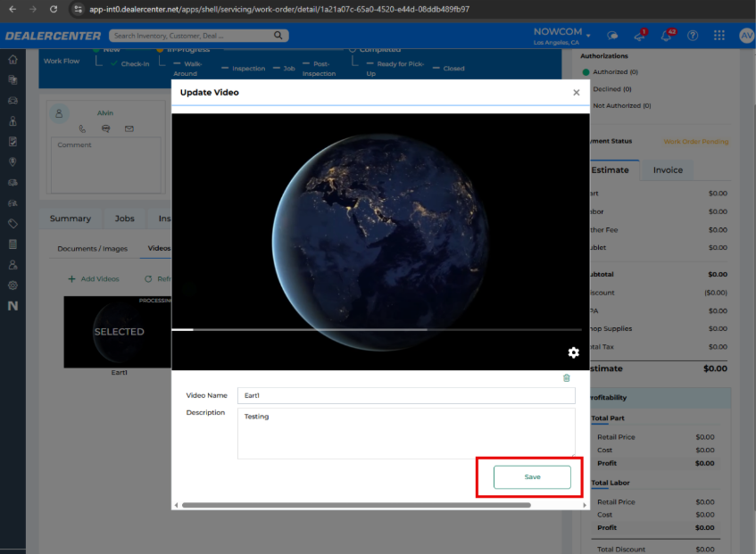Click the Video Name input field
This screenshot has width=756, height=554.
(x=406, y=395)
